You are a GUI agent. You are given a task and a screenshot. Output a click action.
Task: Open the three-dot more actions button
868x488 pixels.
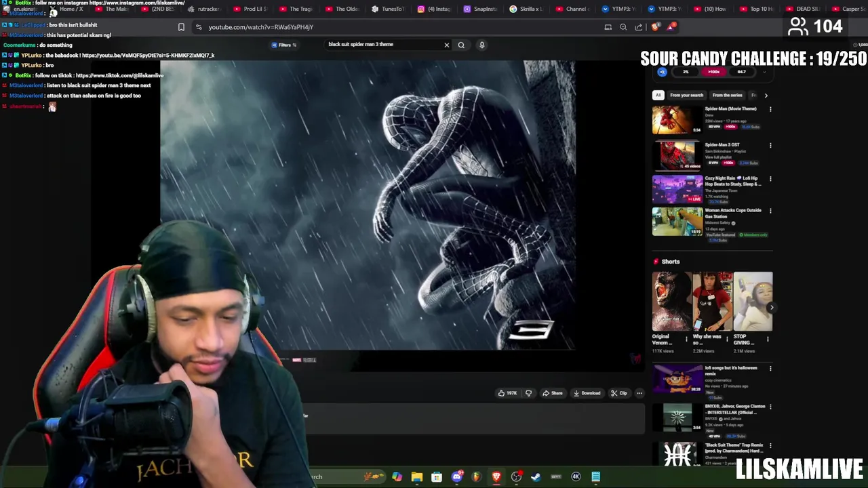(639, 393)
